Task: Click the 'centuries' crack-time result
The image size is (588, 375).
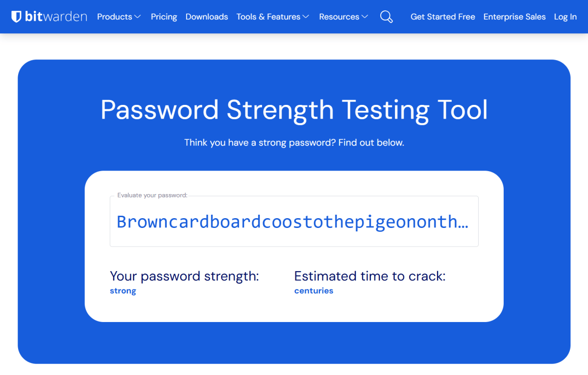Action: [314, 290]
